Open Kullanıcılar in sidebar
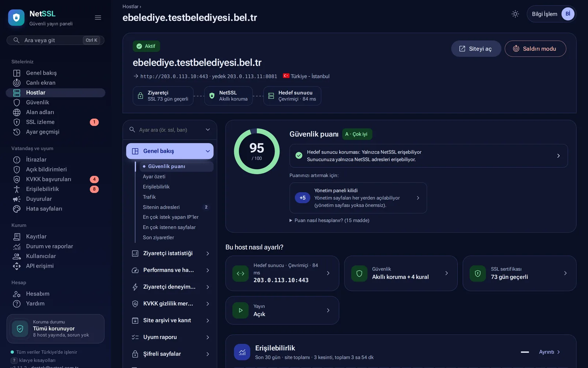 (55, 256)
